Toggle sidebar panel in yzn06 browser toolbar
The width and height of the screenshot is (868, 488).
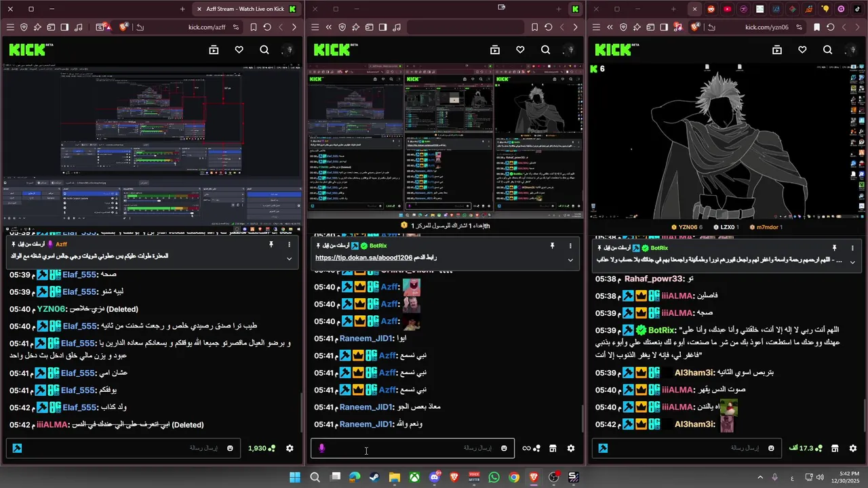coord(664,27)
